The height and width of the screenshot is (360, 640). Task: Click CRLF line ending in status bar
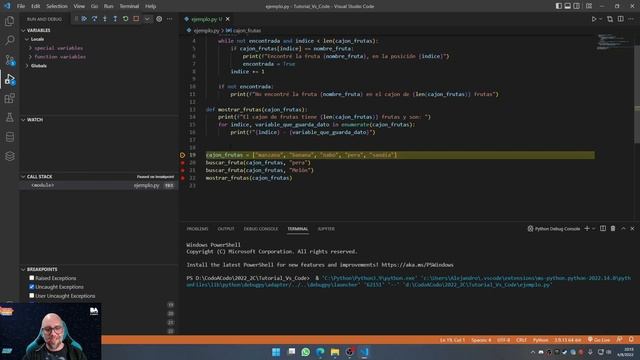tap(521, 340)
